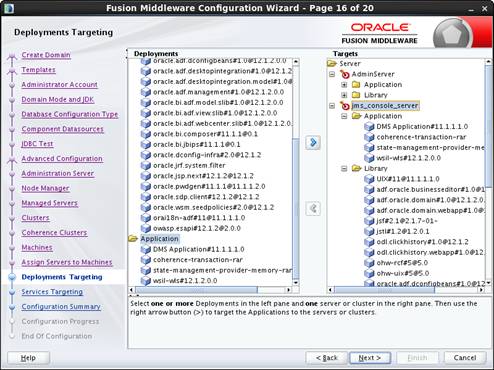Click Deployments vertical scrollbar thumb

(x=296, y=209)
